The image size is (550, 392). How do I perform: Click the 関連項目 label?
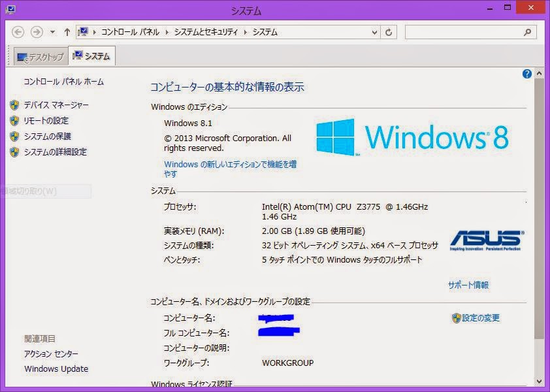pos(40,339)
